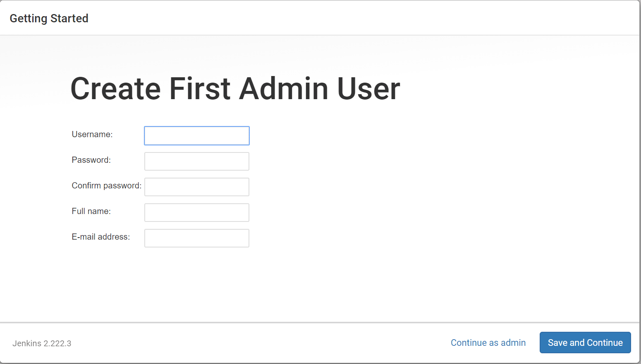Activate the E-mail address input box
The width and height of the screenshot is (641, 364).
tap(196, 238)
